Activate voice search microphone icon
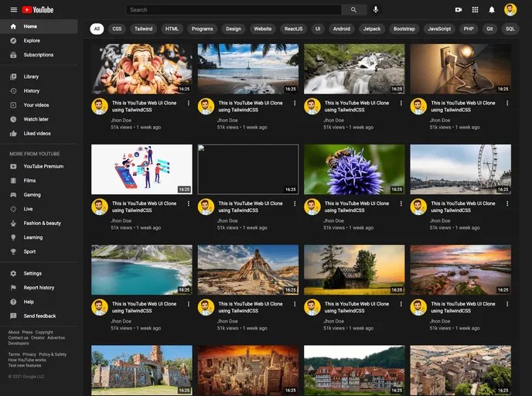The height and width of the screenshot is (396, 532). [376, 10]
